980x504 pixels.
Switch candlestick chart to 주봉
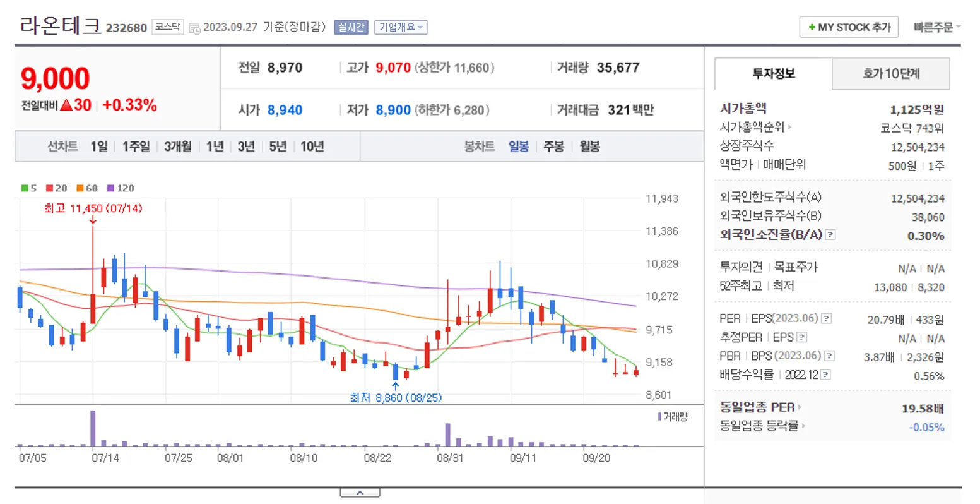tap(553, 147)
